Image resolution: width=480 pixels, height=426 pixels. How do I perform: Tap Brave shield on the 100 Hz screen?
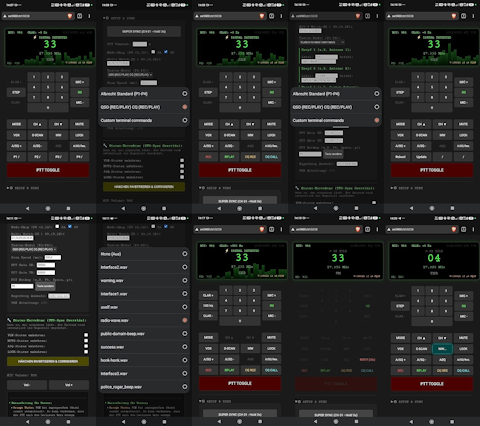[262, 229]
